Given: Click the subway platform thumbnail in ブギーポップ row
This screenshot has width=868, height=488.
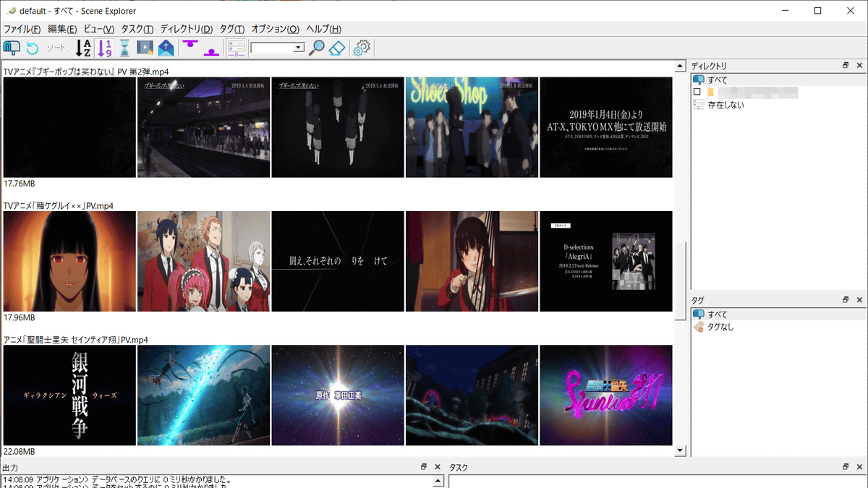Looking at the screenshot, I should click(x=203, y=127).
